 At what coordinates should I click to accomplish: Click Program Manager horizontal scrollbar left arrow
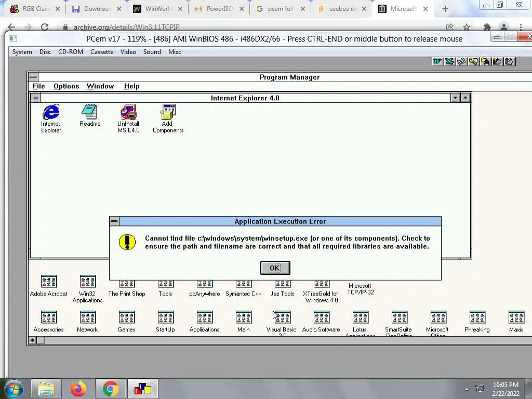click(x=32, y=340)
